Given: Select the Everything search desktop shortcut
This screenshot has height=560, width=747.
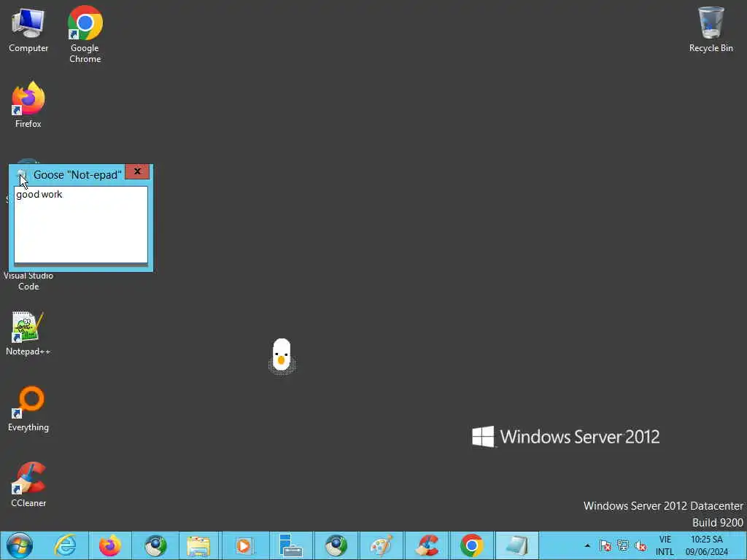Looking at the screenshot, I should [28, 408].
